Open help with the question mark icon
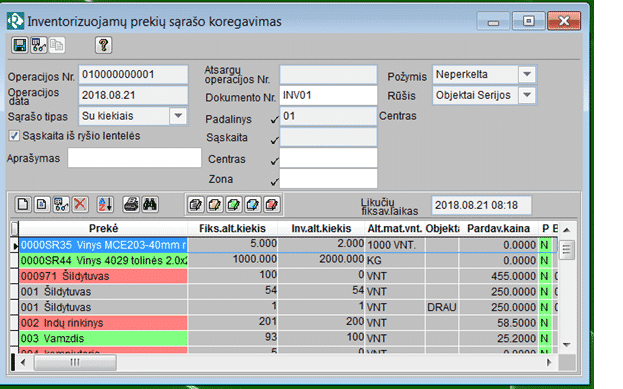623x389 pixels. point(103,45)
